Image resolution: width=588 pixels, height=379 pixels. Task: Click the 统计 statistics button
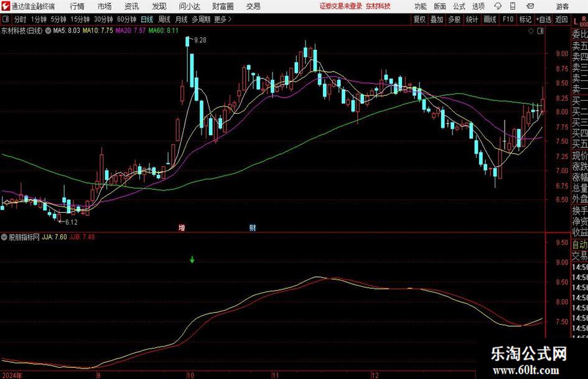[x=472, y=19]
